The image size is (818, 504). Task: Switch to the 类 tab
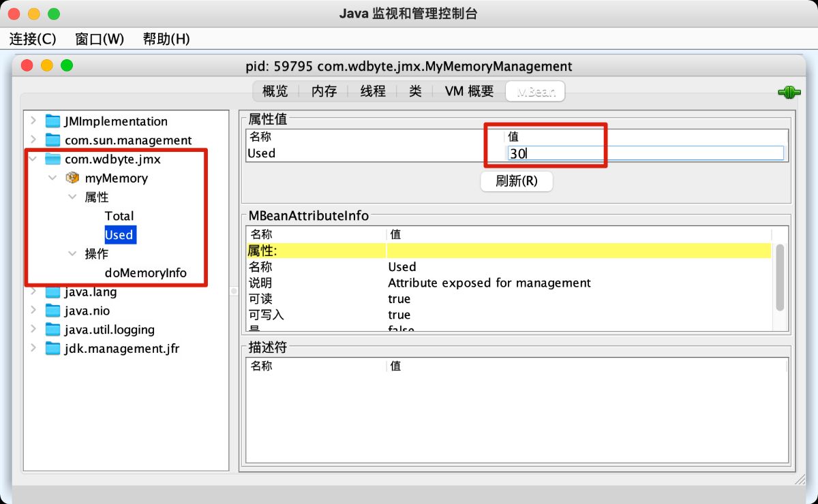(415, 91)
